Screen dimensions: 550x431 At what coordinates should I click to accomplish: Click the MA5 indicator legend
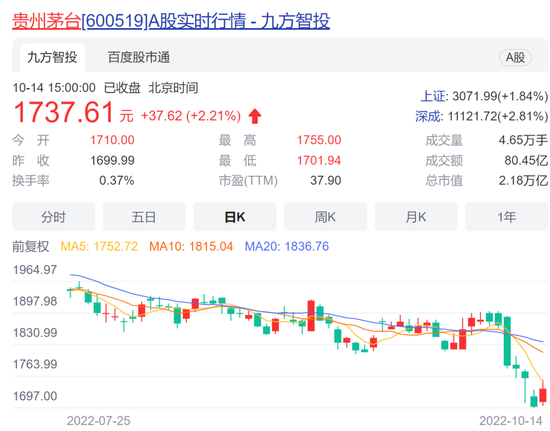(99, 246)
